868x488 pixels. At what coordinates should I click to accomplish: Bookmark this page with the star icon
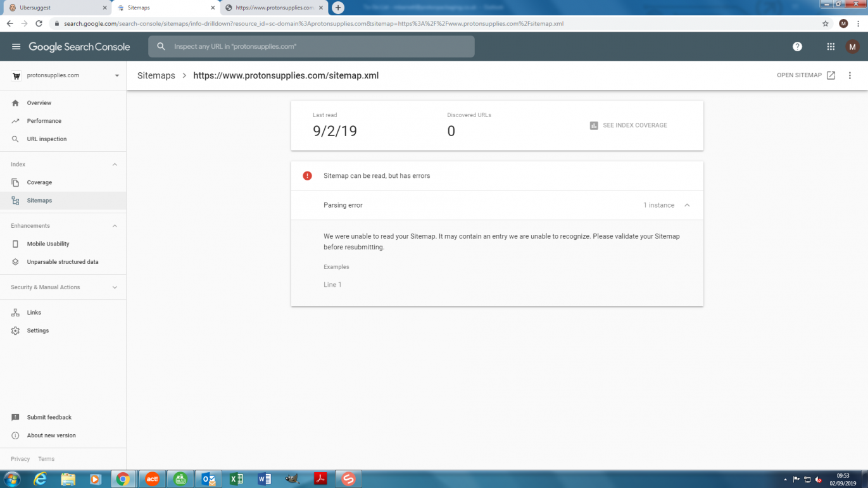[x=826, y=23]
